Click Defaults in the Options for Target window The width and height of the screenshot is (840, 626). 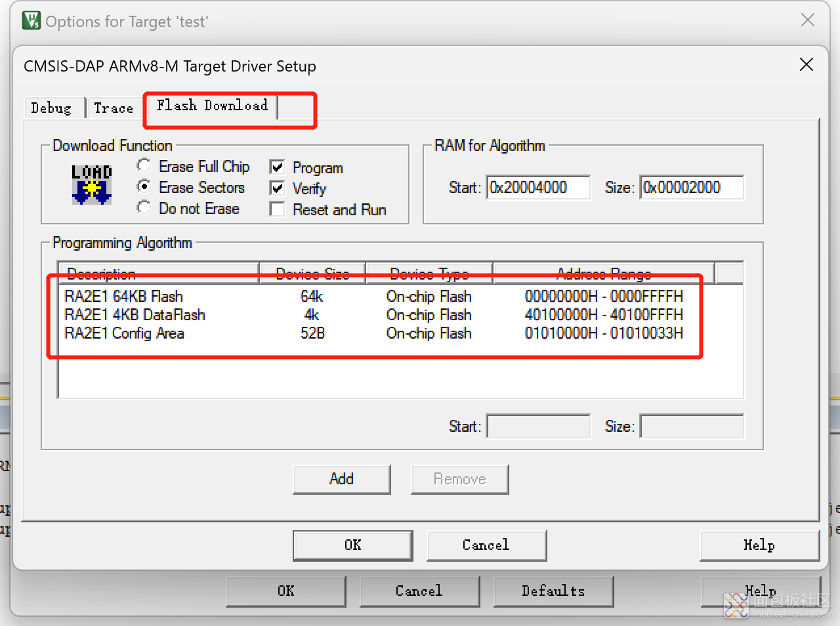553,591
